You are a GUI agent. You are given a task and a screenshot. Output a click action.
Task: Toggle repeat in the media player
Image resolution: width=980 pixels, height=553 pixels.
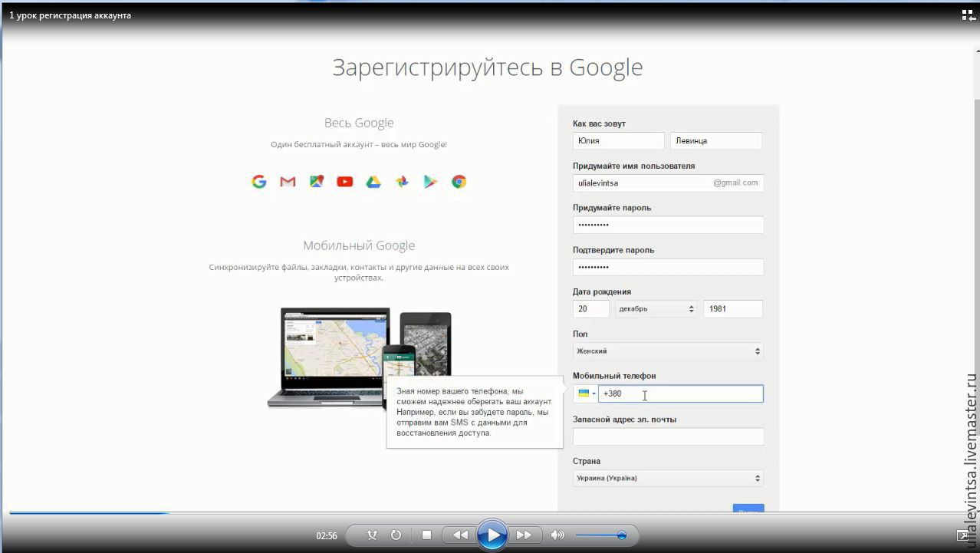pyautogui.click(x=396, y=535)
